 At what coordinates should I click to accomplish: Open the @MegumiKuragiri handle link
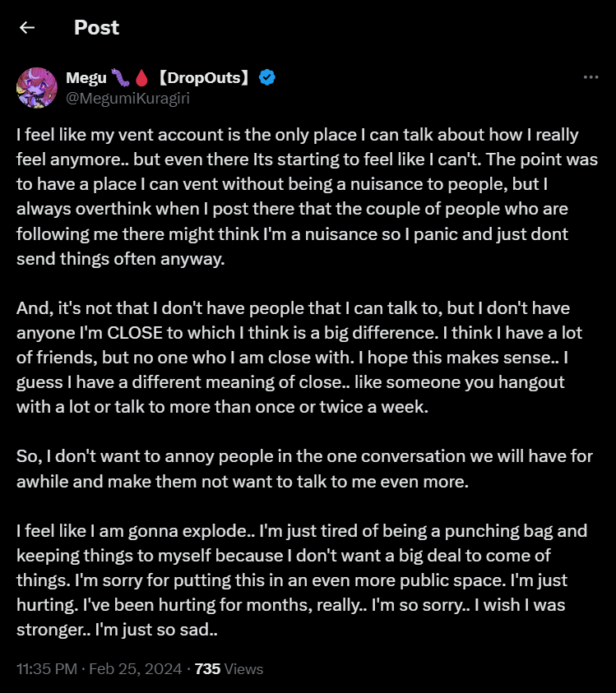click(x=127, y=98)
